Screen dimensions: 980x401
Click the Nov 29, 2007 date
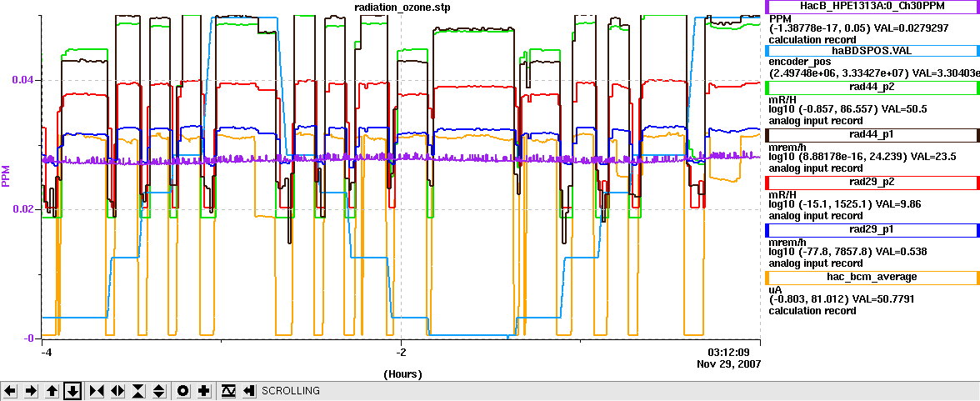[x=729, y=363]
